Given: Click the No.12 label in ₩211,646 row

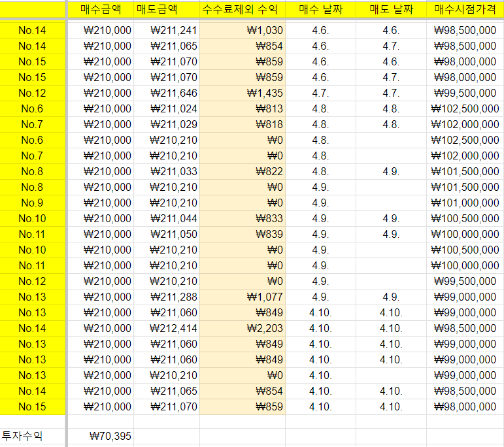Looking at the screenshot, I should (x=32, y=93).
